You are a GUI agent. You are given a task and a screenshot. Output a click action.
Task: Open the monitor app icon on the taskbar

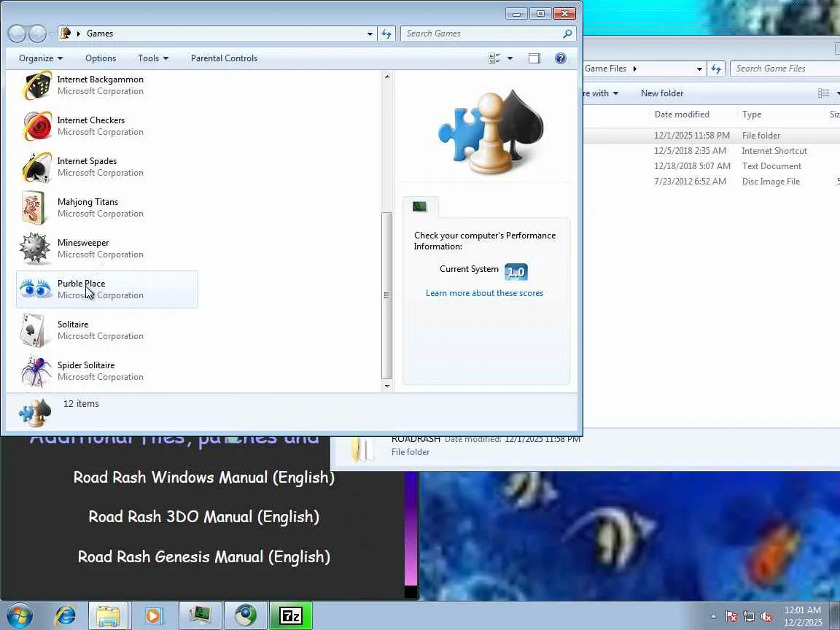(x=199, y=616)
